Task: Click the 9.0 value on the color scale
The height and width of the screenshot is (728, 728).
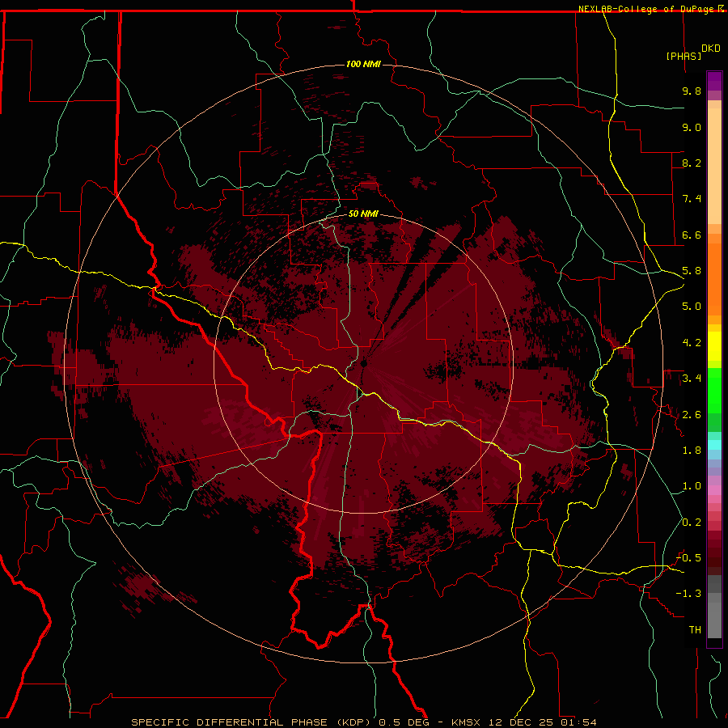Action: (692, 127)
